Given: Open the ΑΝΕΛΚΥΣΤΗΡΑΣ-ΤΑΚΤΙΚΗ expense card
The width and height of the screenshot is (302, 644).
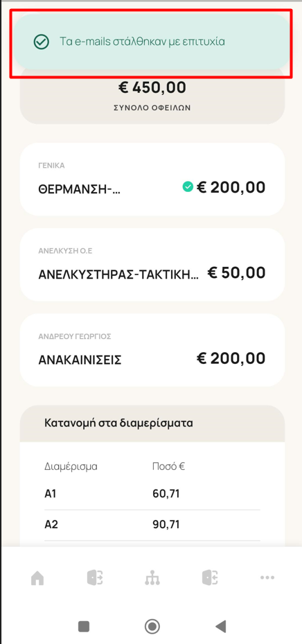Looking at the screenshot, I should [x=152, y=265].
